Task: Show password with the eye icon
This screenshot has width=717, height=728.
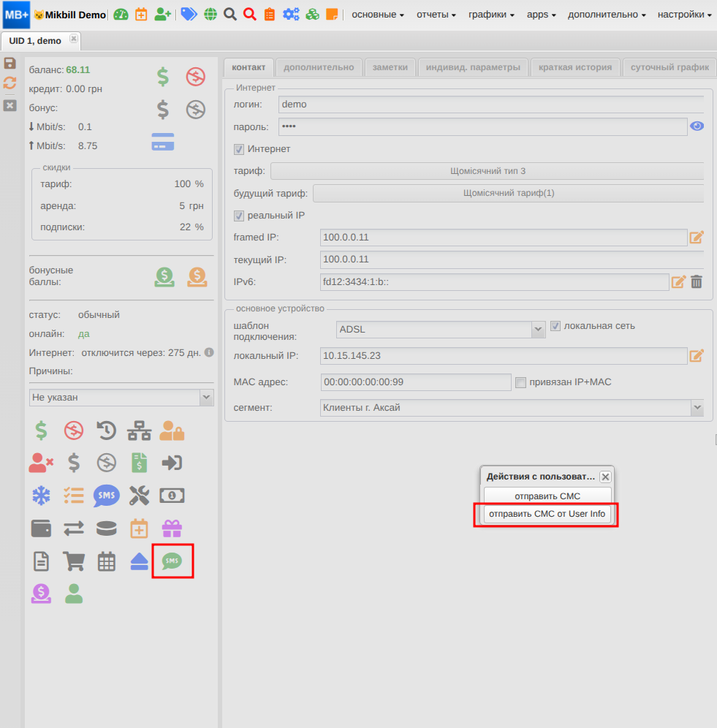Action: pyautogui.click(x=697, y=126)
